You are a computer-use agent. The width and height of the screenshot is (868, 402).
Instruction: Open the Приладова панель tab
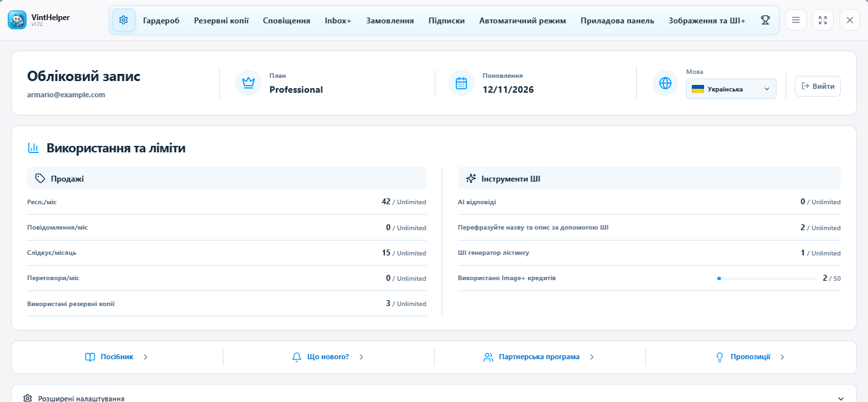(617, 20)
